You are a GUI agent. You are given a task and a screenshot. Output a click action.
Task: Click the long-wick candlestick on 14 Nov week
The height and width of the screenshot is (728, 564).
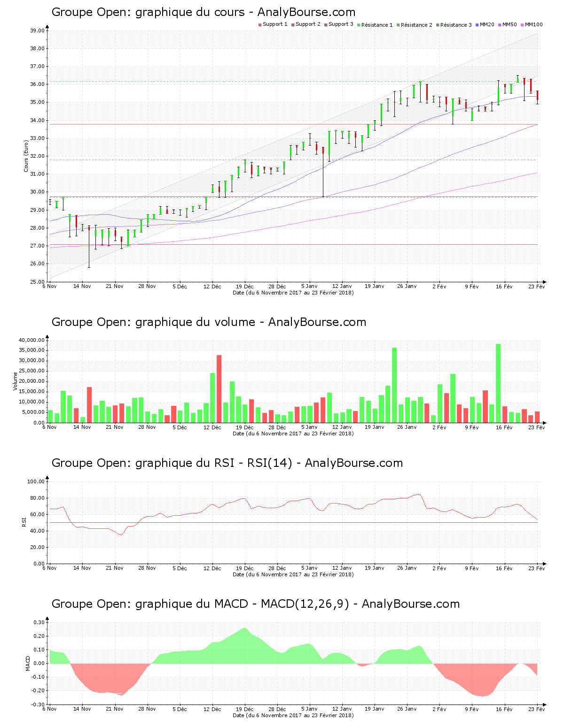pos(89,247)
